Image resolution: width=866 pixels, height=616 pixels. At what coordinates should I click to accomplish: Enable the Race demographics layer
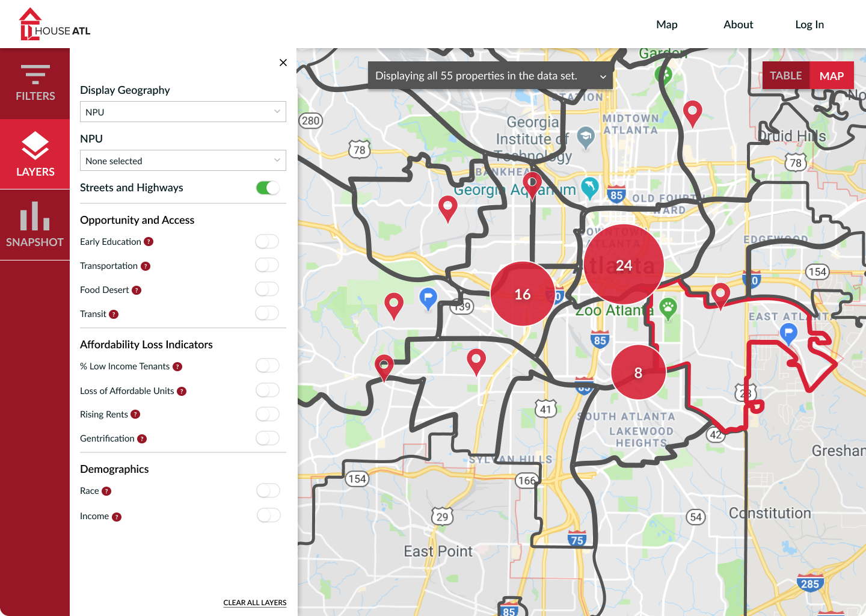coord(268,491)
